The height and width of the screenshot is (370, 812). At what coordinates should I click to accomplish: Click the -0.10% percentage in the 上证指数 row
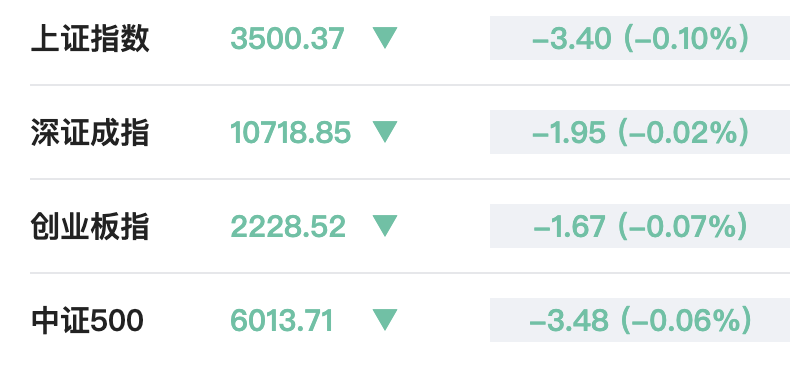click(686, 38)
